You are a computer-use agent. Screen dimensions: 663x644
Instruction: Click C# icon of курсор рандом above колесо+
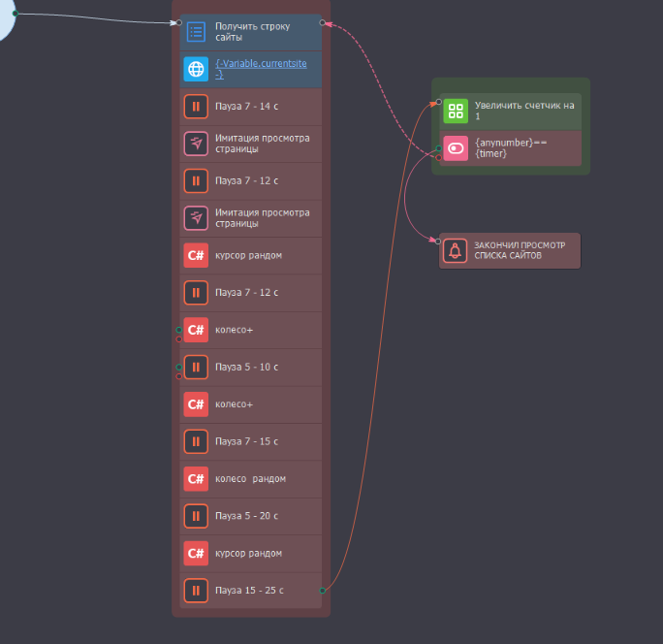[196, 255]
